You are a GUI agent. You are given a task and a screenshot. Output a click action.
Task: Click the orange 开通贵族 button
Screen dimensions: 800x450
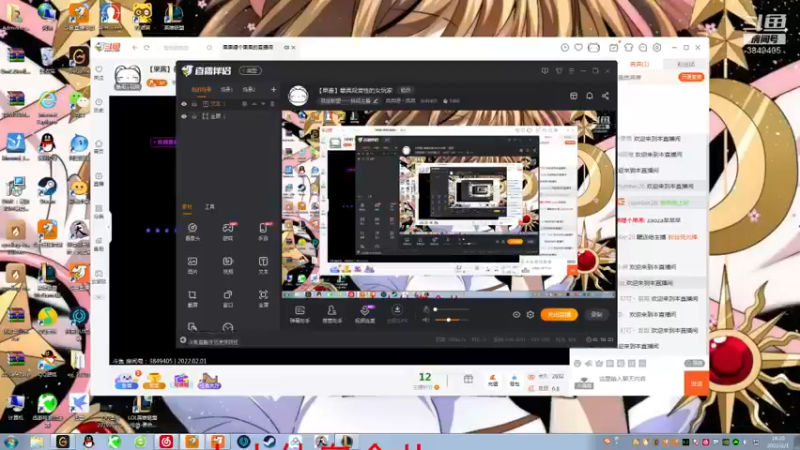pos(691,77)
